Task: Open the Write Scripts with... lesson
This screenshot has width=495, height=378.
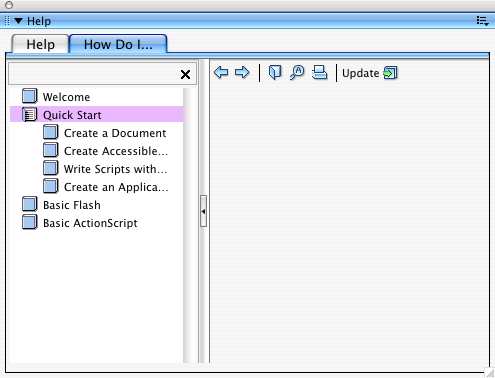Action: (116, 169)
